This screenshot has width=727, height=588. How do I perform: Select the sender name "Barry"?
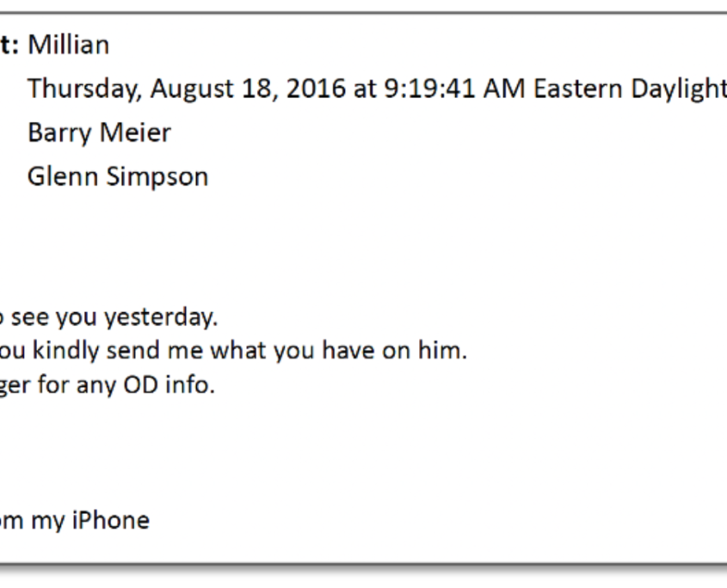(x=59, y=132)
